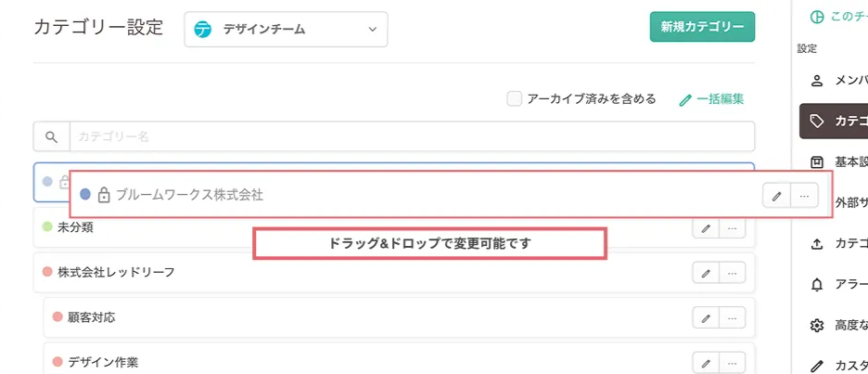
Task: Click the lock icon beside ブルームワークス株式会社
Action: pos(104,195)
